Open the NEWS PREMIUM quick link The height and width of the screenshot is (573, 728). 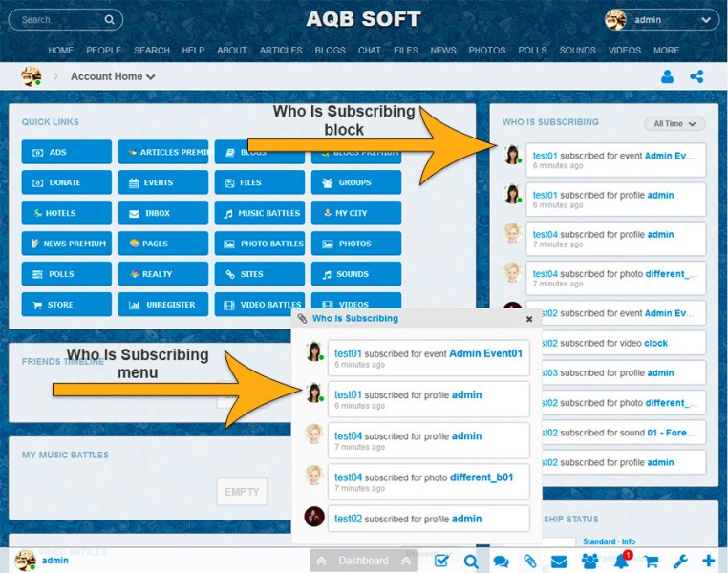point(66,244)
